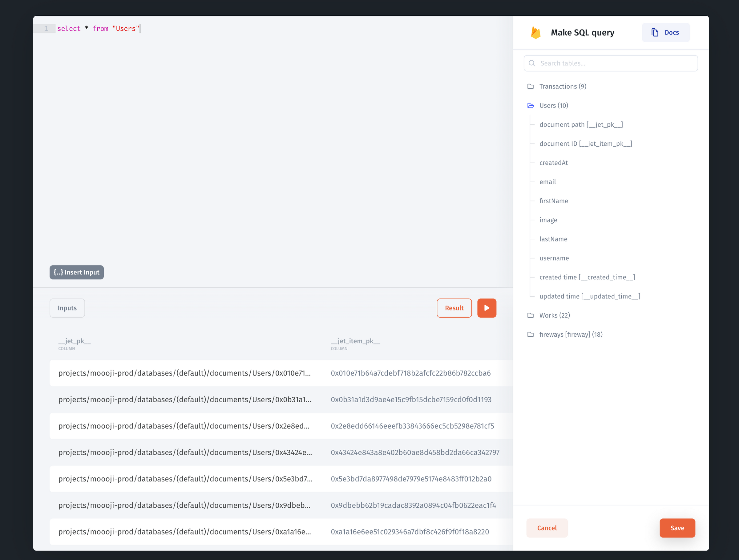Run the SQL query with the play icon
The height and width of the screenshot is (560, 739).
click(487, 308)
